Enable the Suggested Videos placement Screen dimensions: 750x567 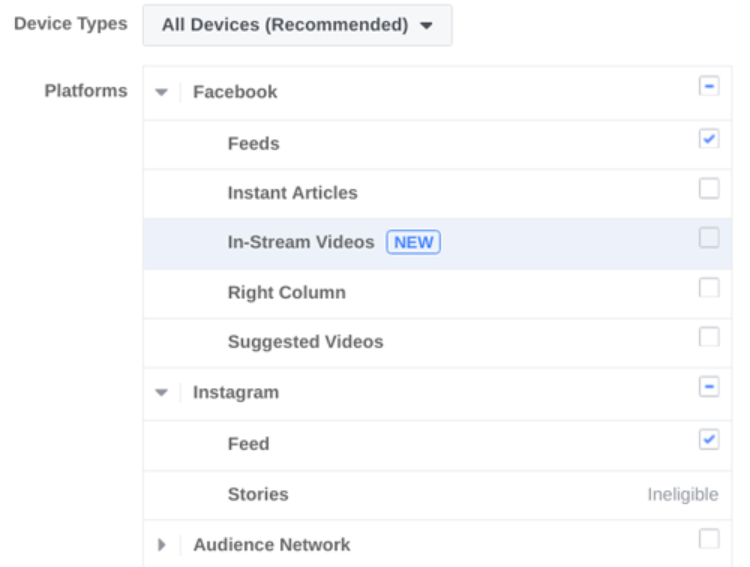pos(709,337)
